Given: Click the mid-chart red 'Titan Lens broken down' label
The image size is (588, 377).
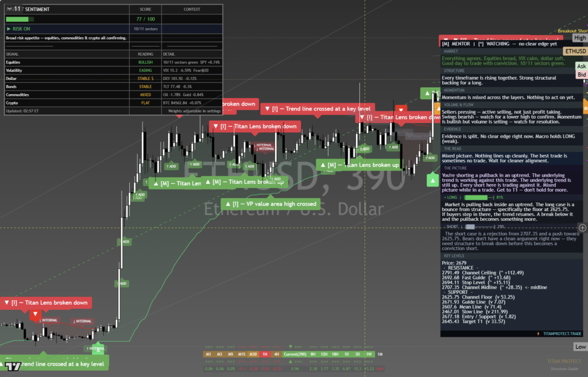Looking at the screenshot, I should click(255, 126).
